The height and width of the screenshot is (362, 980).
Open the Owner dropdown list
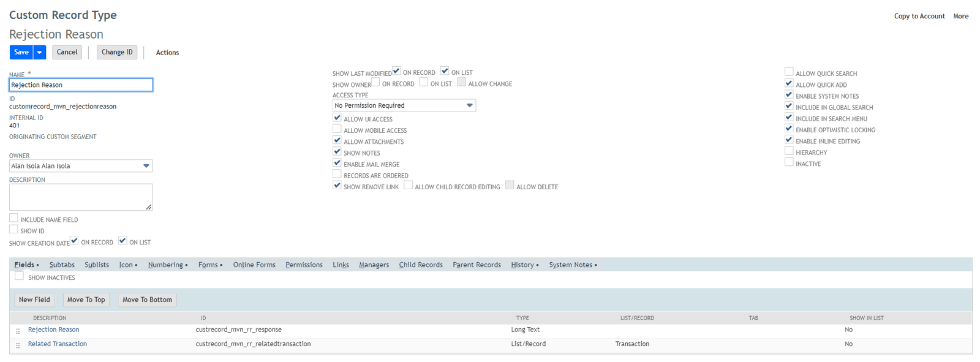[146, 166]
